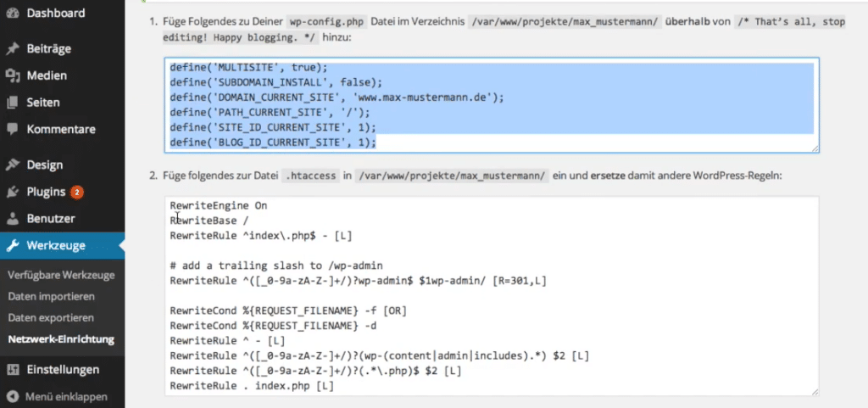
Task: Click the Benutzer user icon
Action: pos(12,219)
